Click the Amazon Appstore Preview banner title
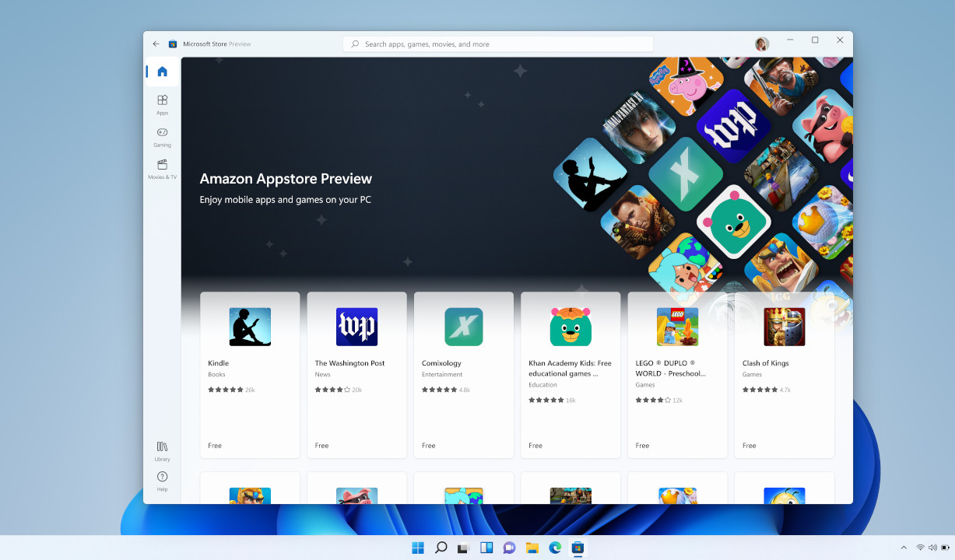The width and height of the screenshot is (955, 560). [x=286, y=179]
